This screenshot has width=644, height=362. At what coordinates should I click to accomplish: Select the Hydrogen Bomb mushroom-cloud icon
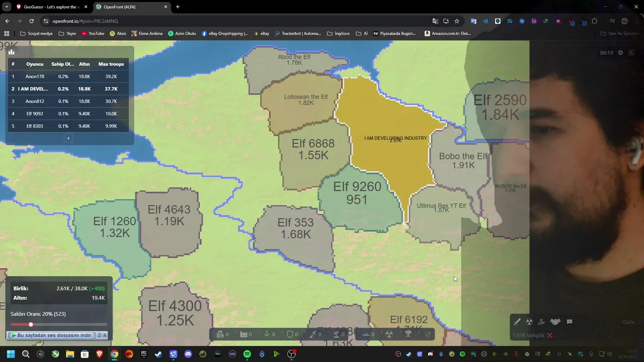[408, 334]
